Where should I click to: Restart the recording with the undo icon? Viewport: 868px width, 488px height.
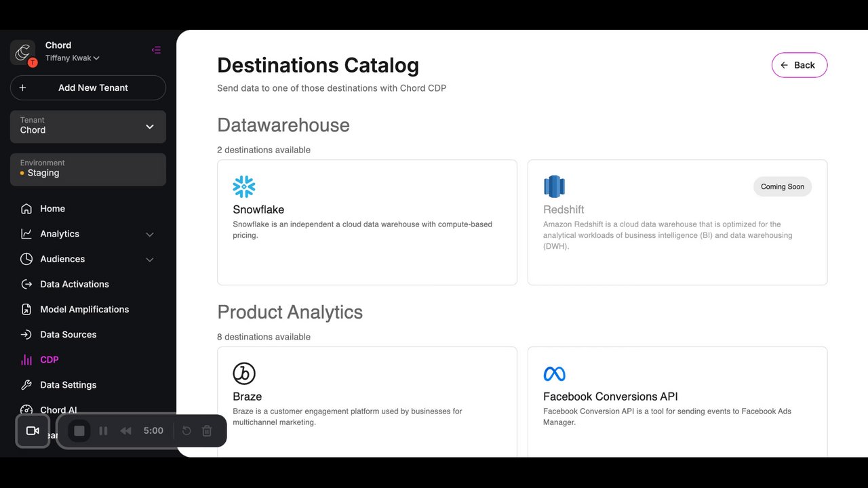[186, 431]
